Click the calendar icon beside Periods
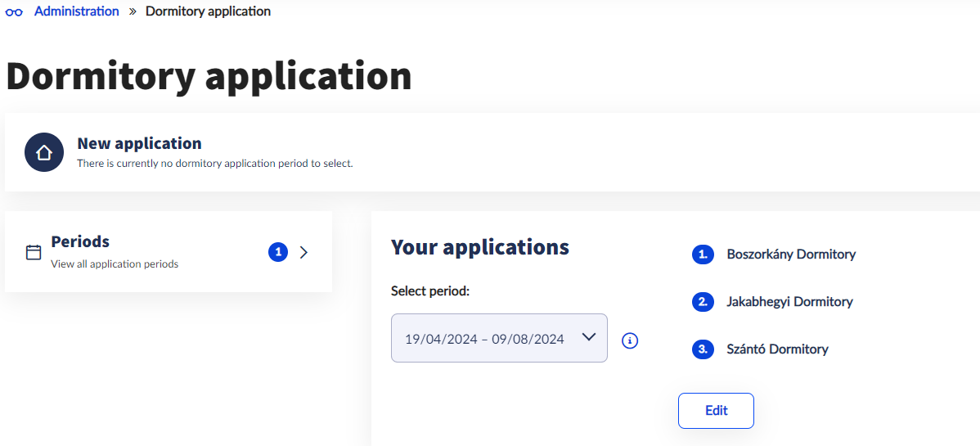 [34, 252]
